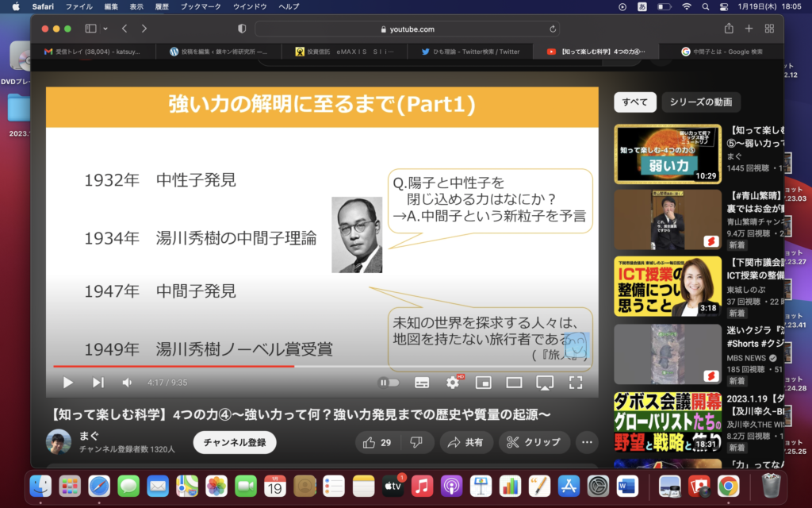
Task: Open Safari's tab overview grid icon
Action: (x=768, y=28)
